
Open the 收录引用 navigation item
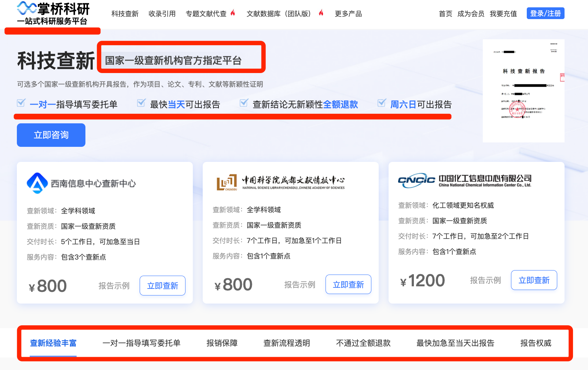point(162,14)
